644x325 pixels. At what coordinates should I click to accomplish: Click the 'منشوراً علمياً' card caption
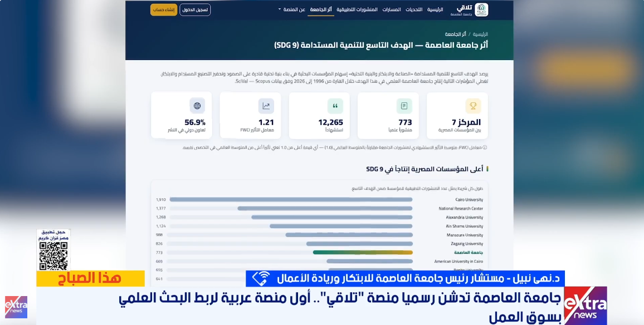coord(400,130)
